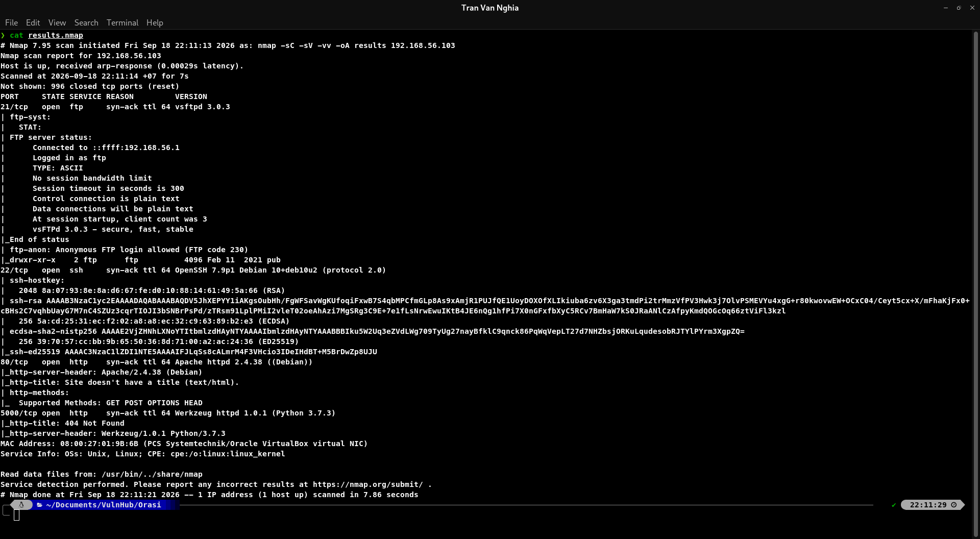The width and height of the screenshot is (980, 539).
Task: Click the ~/Documents/VulnHub/Orasi path segment
Action: (x=104, y=505)
